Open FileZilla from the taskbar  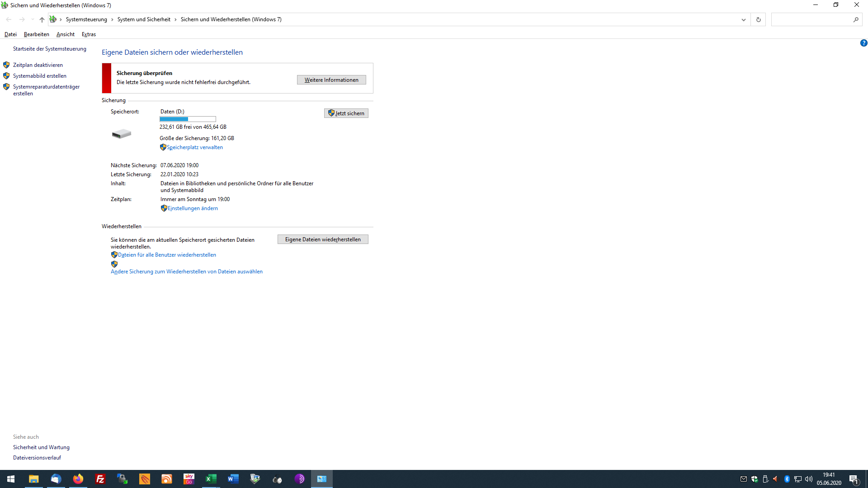pyautogui.click(x=100, y=479)
